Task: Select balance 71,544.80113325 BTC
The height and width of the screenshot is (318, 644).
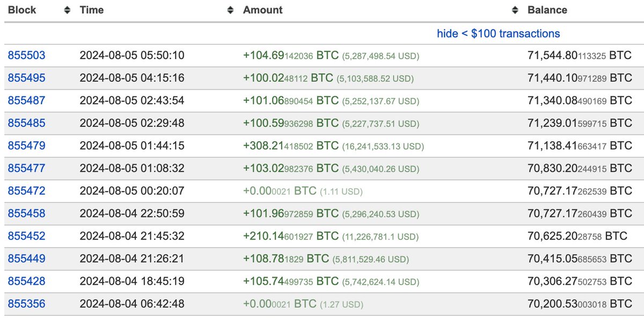Action: click(580, 55)
